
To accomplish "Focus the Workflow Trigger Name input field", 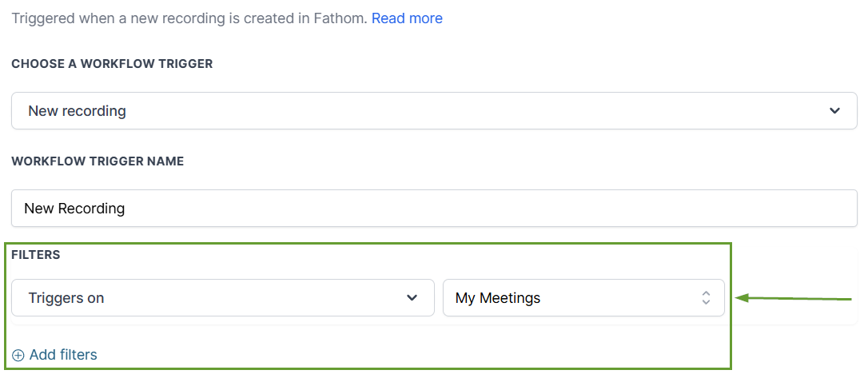I will tap(433, 209).
